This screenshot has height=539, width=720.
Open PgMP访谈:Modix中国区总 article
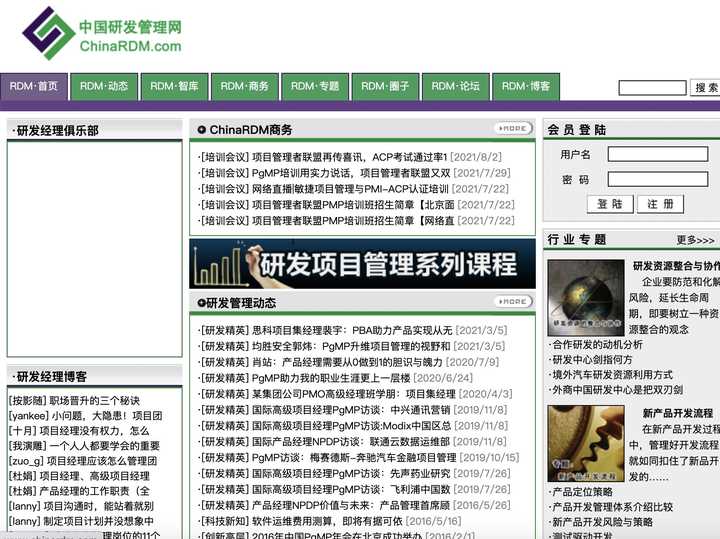click(x=353, y=426)
